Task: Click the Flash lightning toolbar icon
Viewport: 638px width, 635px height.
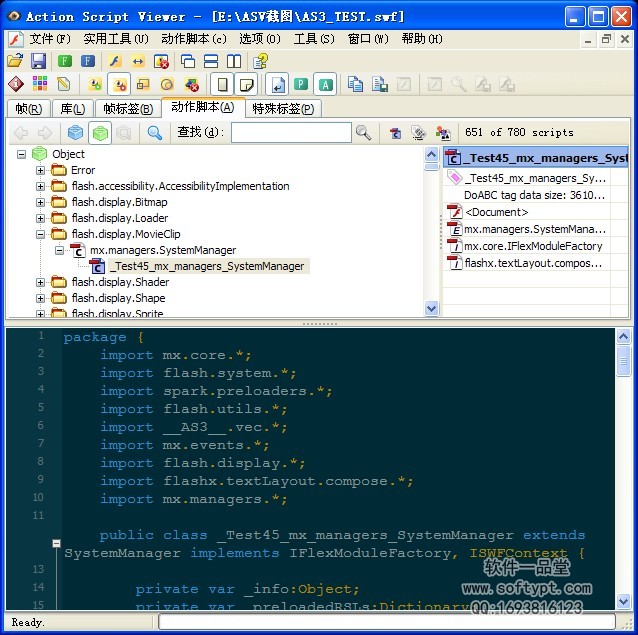Action: pyautogui.click(x=115, y=61)
